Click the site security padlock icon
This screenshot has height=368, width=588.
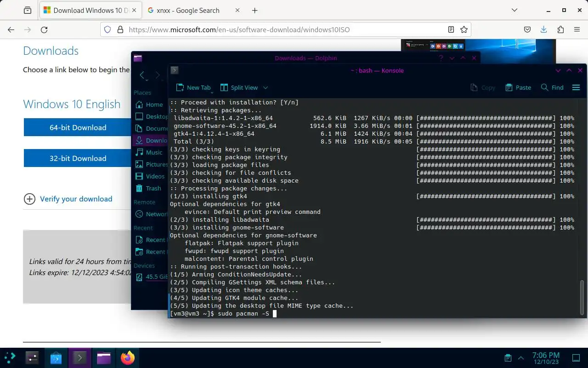click(x=120, y=29)
